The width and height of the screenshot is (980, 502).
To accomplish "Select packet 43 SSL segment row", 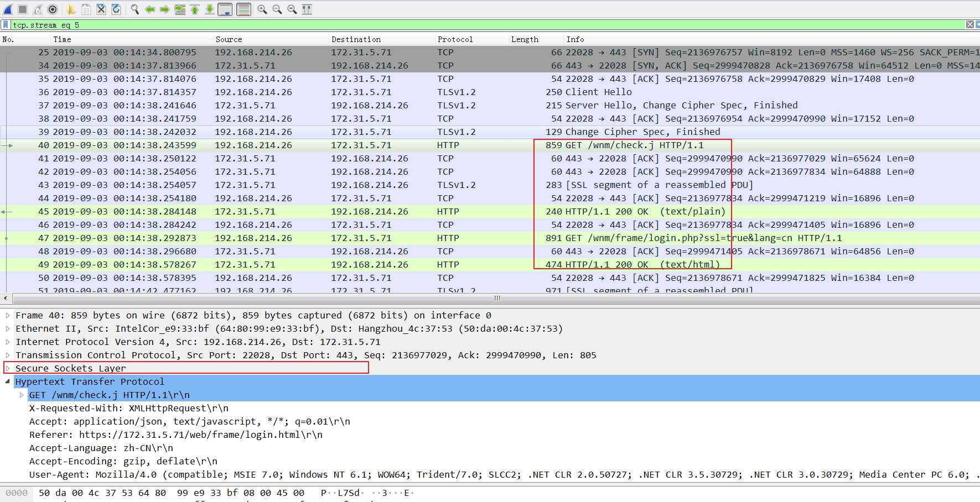I will pos(490,185).
